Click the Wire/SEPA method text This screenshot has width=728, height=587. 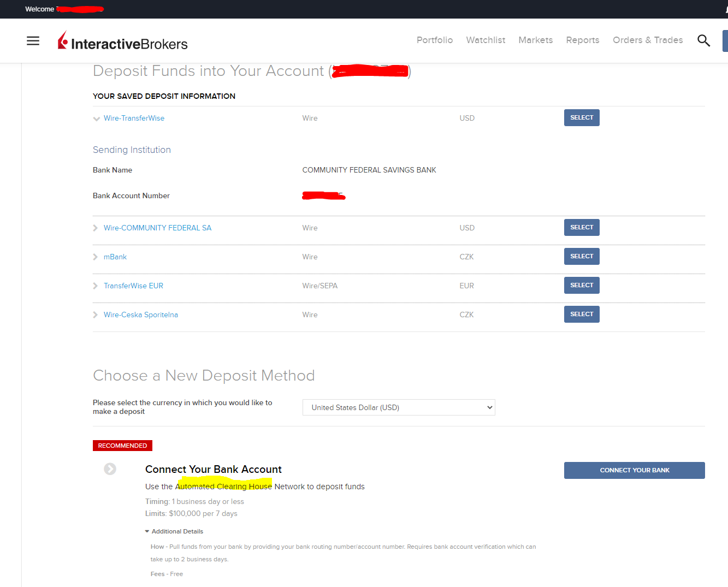pos(320,286)
